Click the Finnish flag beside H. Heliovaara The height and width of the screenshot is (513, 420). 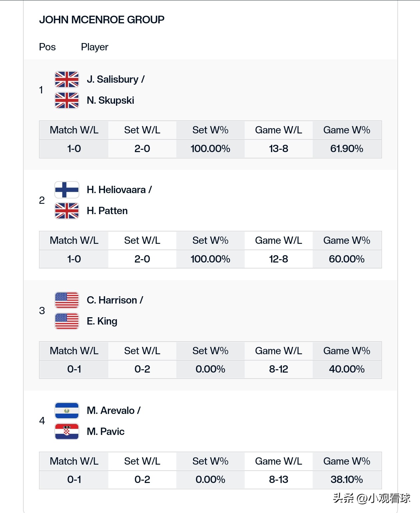pyautogui.click(x=67, y=190)
